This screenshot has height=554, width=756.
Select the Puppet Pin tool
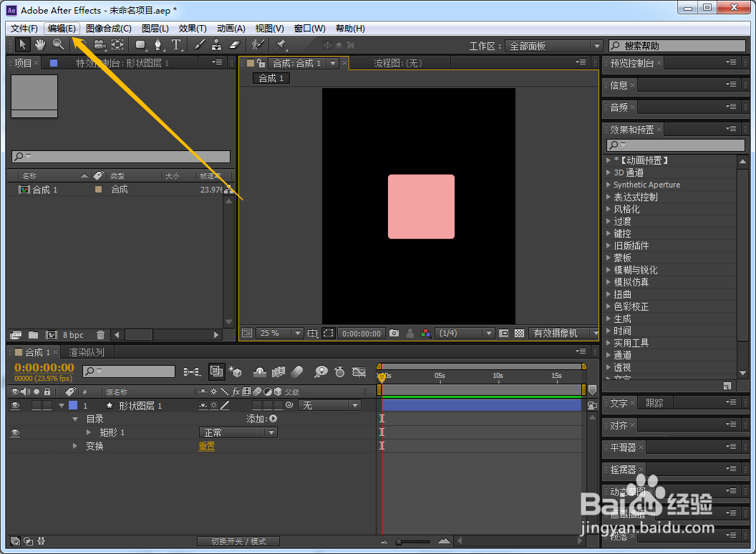[281, 45]
